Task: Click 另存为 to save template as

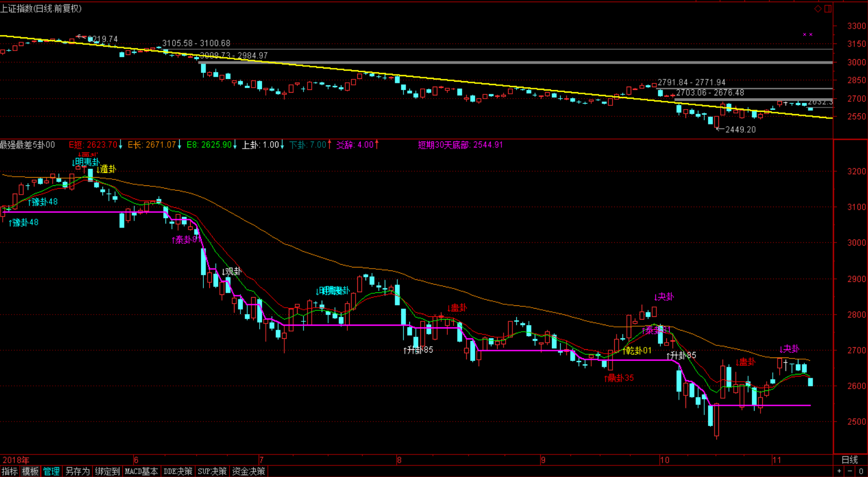Action: (x=77, y=472)
